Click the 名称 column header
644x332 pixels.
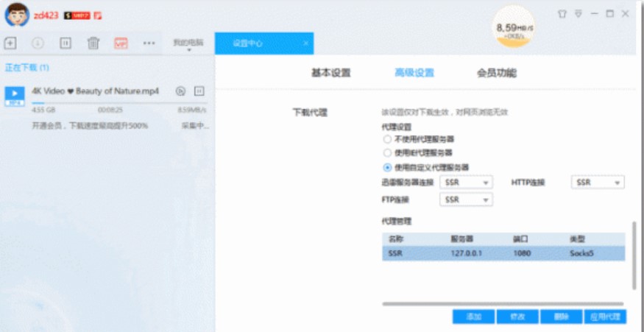coord(394,239)
